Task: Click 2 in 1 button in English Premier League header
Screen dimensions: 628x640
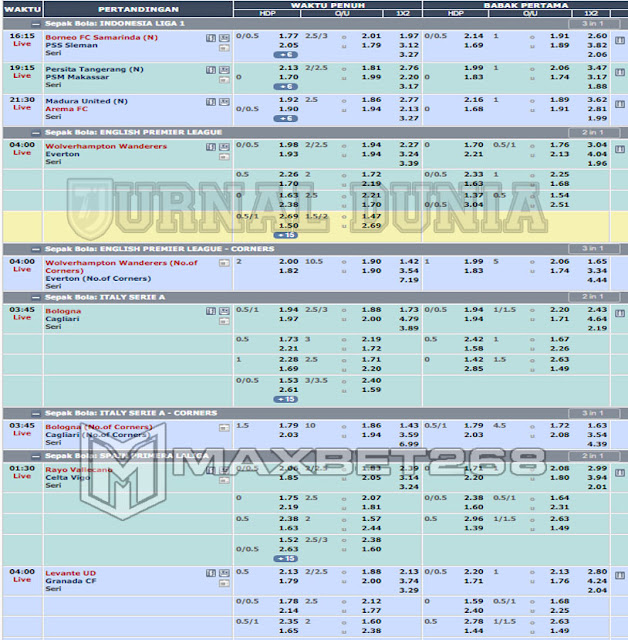Action: pos(593,133)
